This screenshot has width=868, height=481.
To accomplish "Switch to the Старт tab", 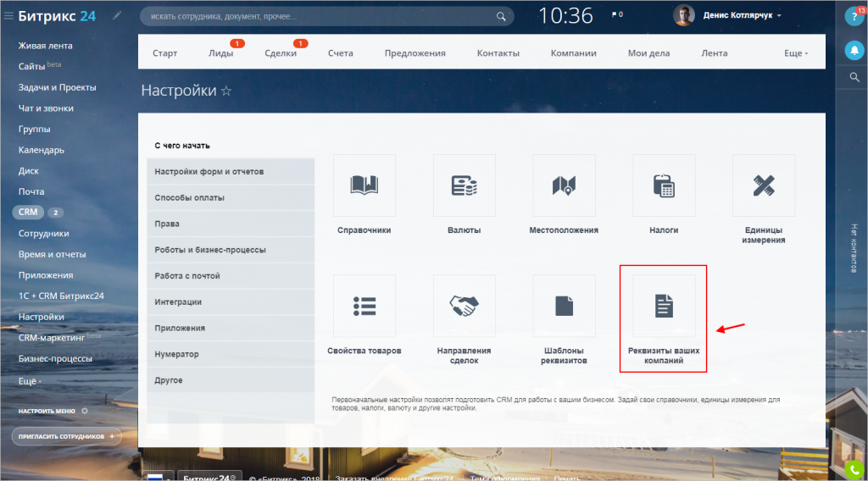I will pos(165,53).
